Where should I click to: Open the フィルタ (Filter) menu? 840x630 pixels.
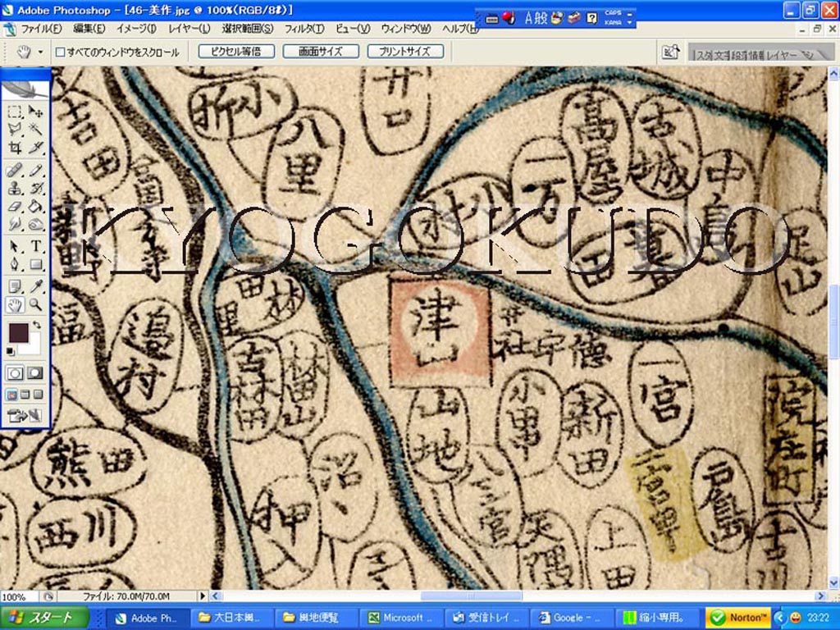[x=304, y=29]
